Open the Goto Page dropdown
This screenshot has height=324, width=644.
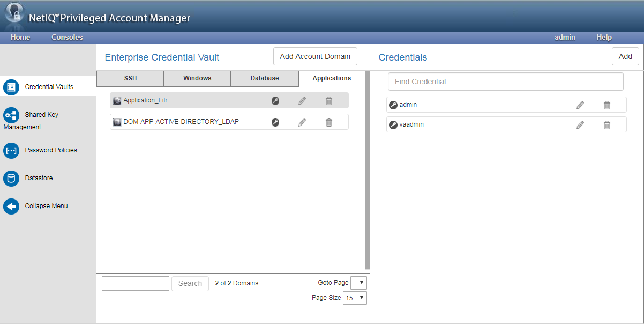point(358,283)
